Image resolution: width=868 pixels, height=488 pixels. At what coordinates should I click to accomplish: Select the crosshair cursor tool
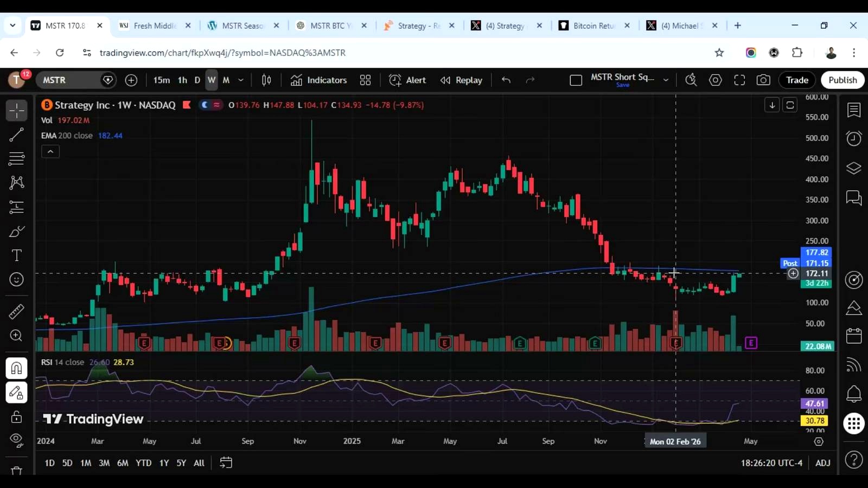click(x=16, y=111)
